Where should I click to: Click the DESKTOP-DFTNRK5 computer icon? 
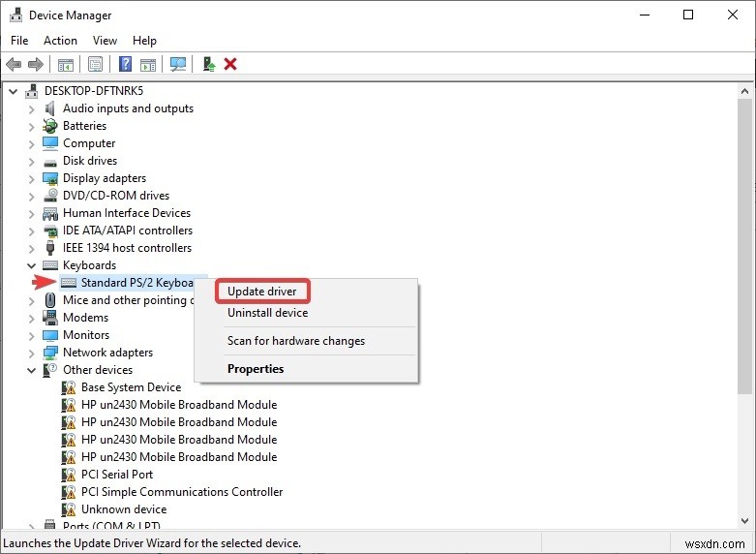[31, 91]
